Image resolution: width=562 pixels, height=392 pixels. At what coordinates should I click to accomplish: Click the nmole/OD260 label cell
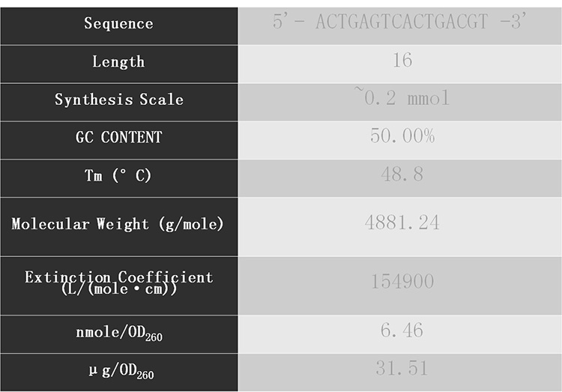click(x=119, y=334)
